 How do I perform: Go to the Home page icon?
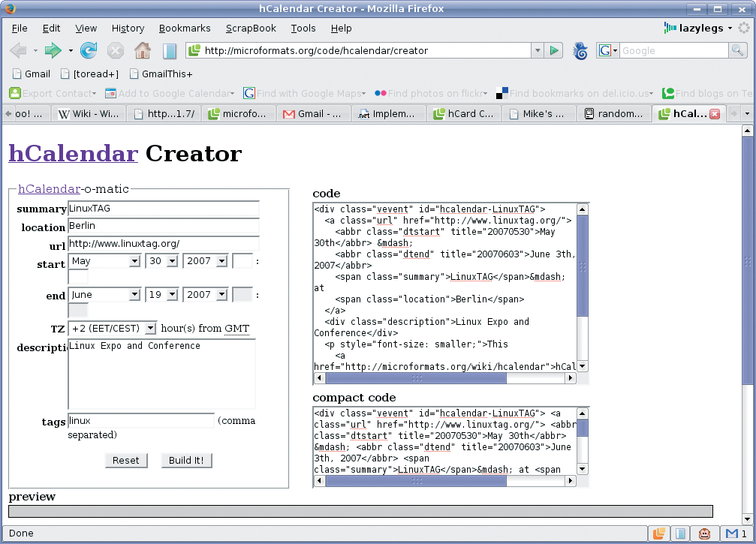pyautogui.click(x=142, y=50)
